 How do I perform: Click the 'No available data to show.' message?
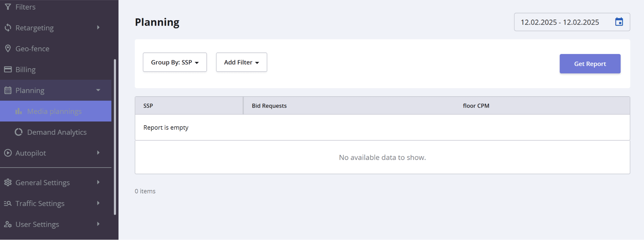coord(382,157)
